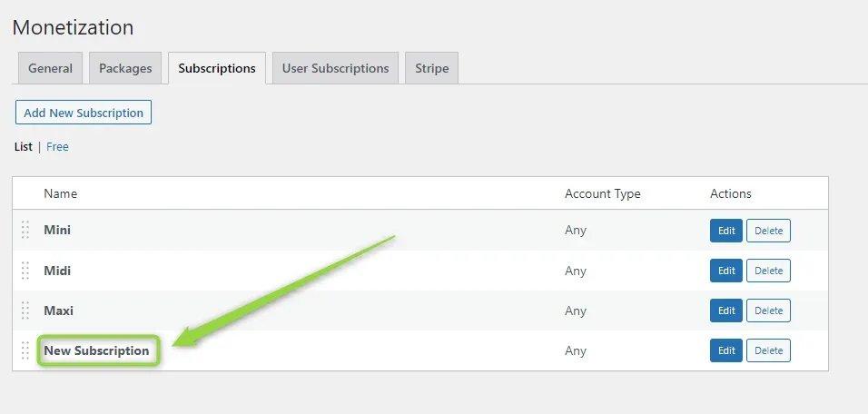Click the drag handle for Midi row

tap(25, 271)
